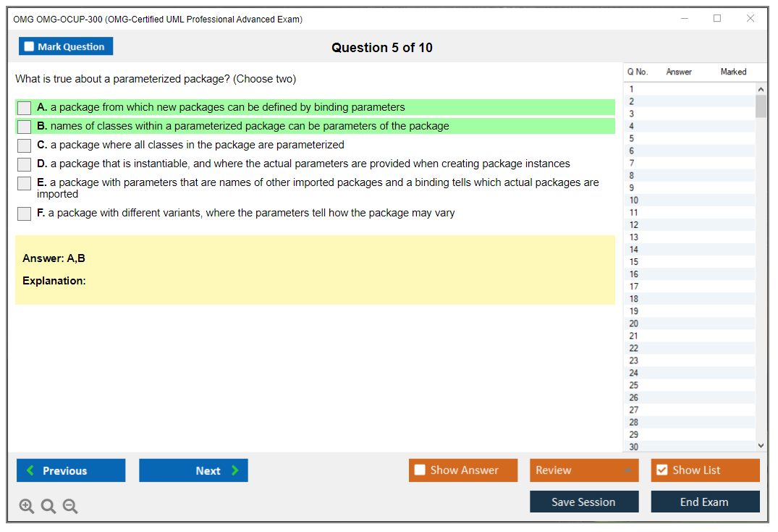The height and width of the screenshot is (532, 778).
Task: Click the Marked column header
Action: 733,72
